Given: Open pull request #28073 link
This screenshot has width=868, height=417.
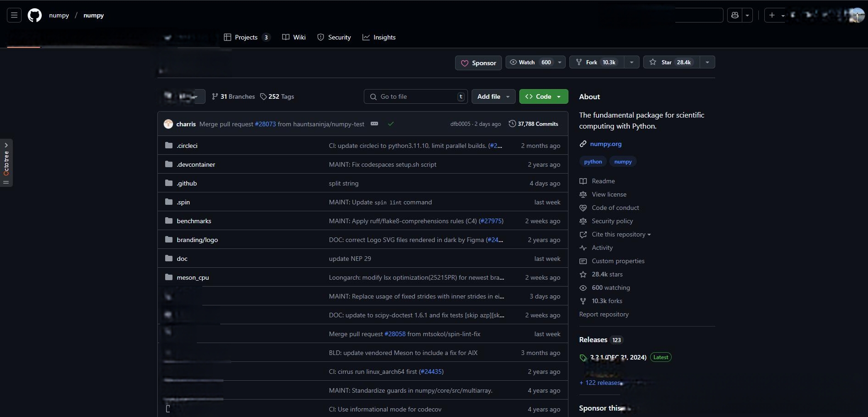Looking at the screenshot, I should tap(265, 124).
